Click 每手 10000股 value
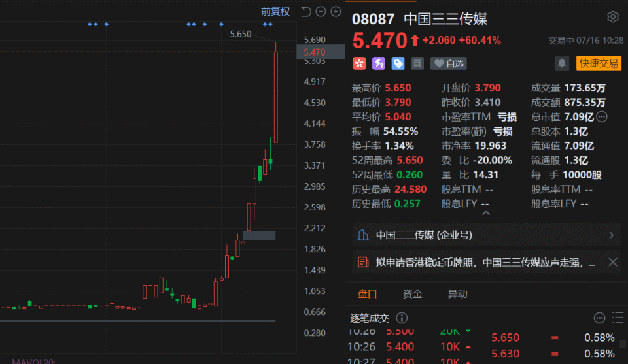Image resolution: width=628 pixels, height=364 pixels. (582, 174)
